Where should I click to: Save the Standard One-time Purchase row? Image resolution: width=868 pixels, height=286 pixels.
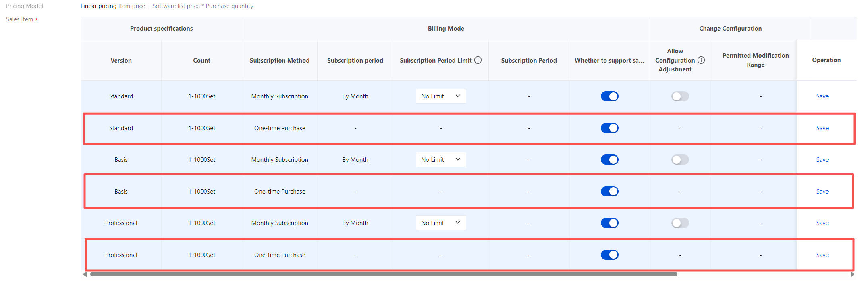(x=822, y=128)
